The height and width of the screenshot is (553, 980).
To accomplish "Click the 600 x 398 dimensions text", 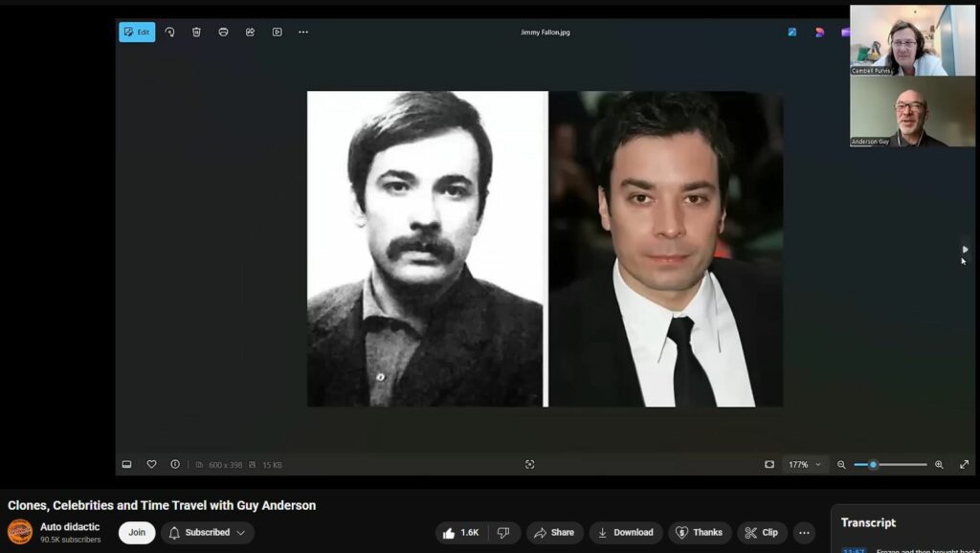I will pyautogui.click(x=225, y=465).
